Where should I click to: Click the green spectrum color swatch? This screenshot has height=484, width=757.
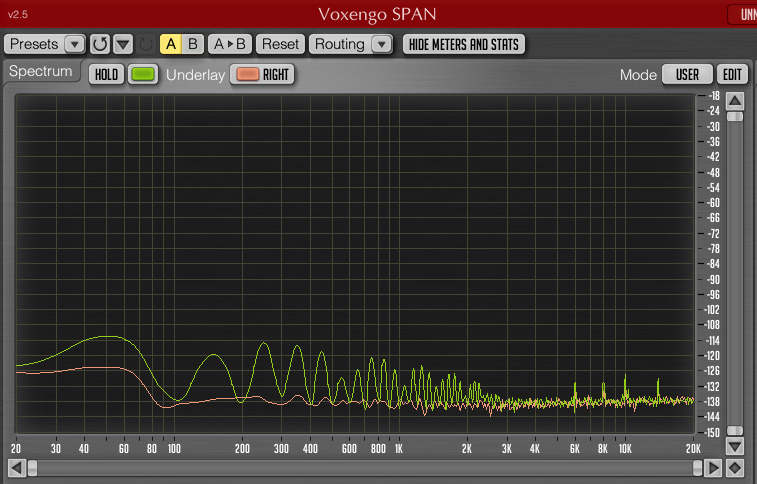144,74
